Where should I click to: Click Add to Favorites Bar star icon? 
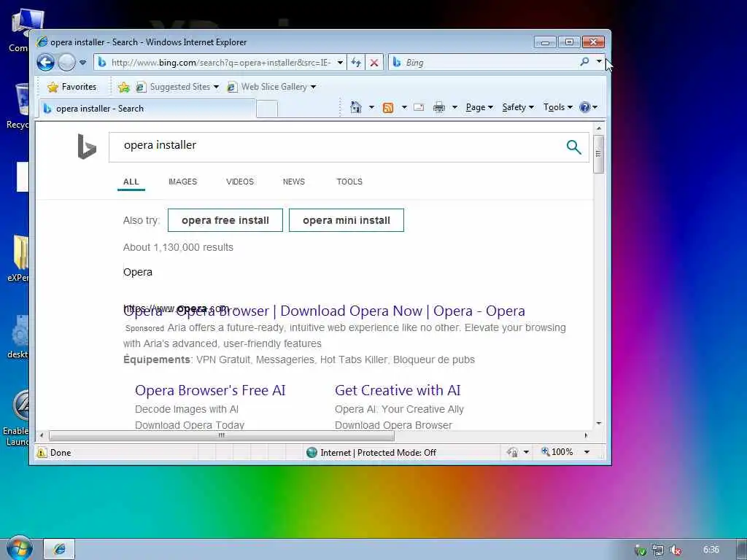coord(124,87)
